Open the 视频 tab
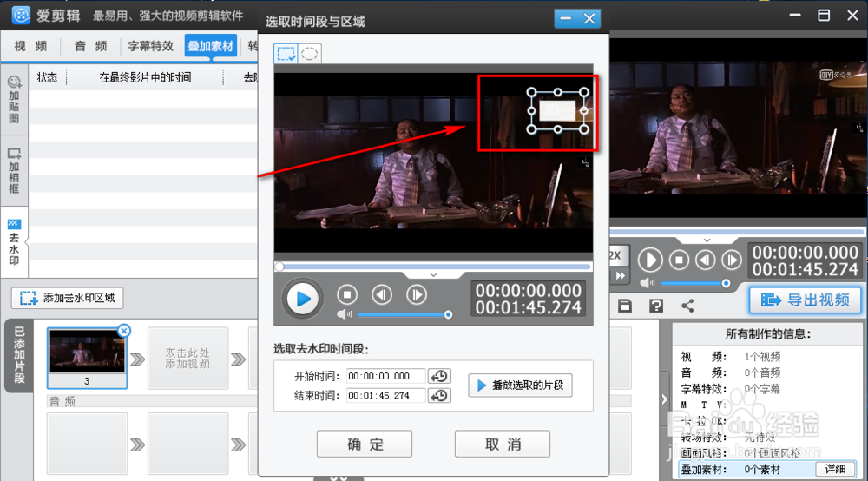Image resolution: width=868 pixels, height=481 pixels. (x=30, y=46)
